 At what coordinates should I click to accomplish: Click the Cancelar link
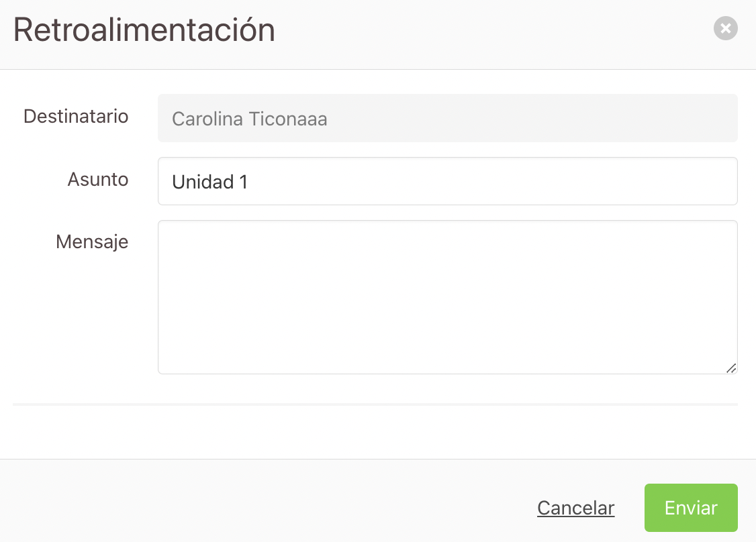[x=575, y=508]
